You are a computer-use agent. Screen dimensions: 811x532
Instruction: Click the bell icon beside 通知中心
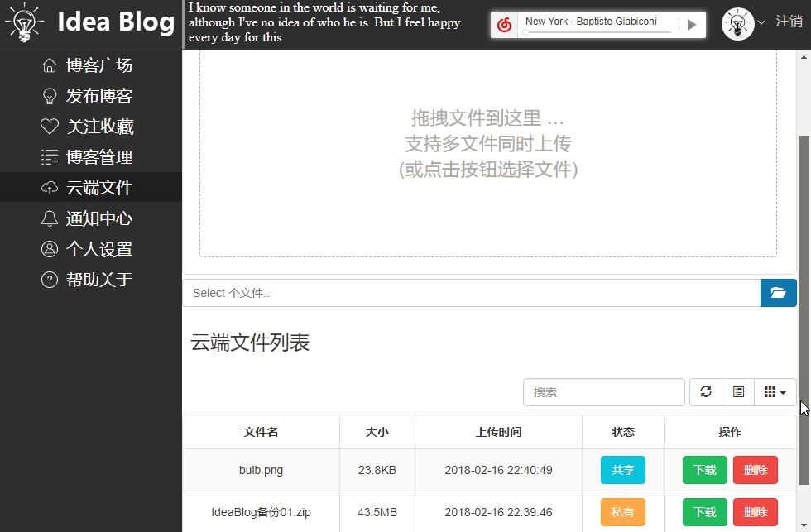point(49,218)
